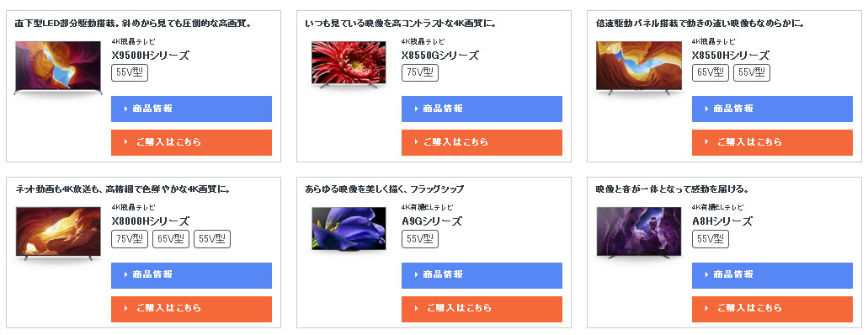Viewport: 868px width, 335px height.
Task: Select the X9500H TV thumbnail image
Action: tap(58, 67)
